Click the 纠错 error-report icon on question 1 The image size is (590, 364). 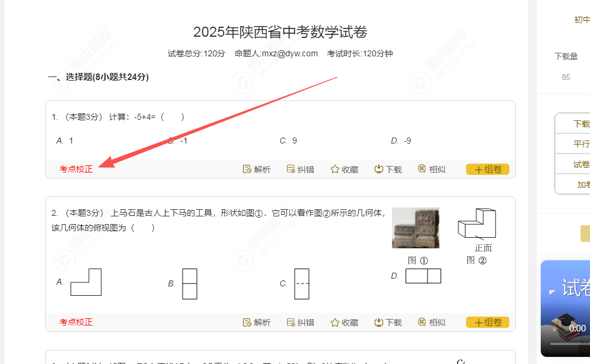click(301, 169)
